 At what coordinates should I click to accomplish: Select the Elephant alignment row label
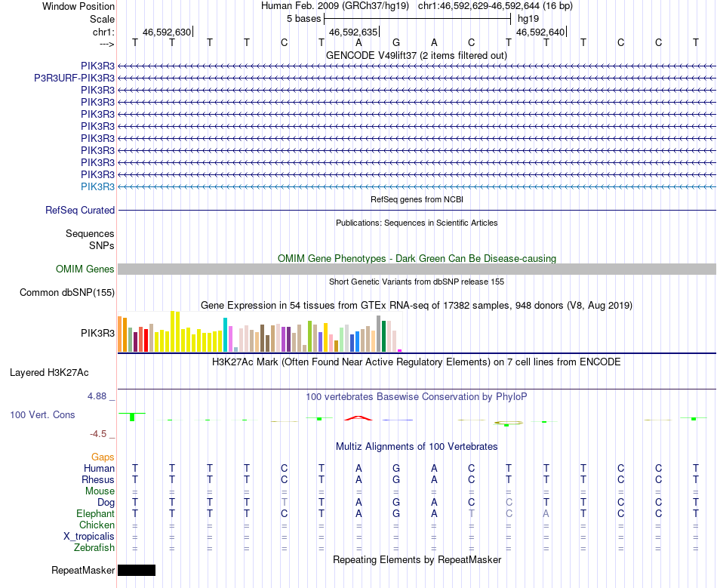[x=96, y=514]
